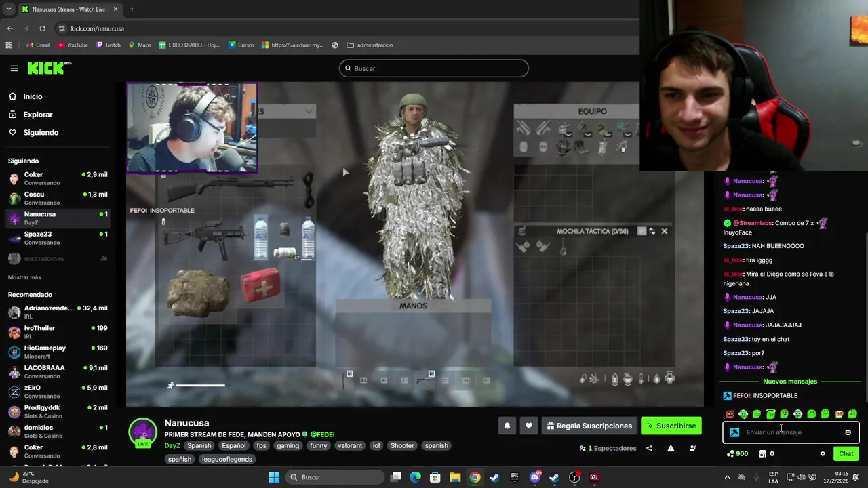Click the user-check icon next to report
Viewport: 868px width, 488px height.
(x=692, y=448)
